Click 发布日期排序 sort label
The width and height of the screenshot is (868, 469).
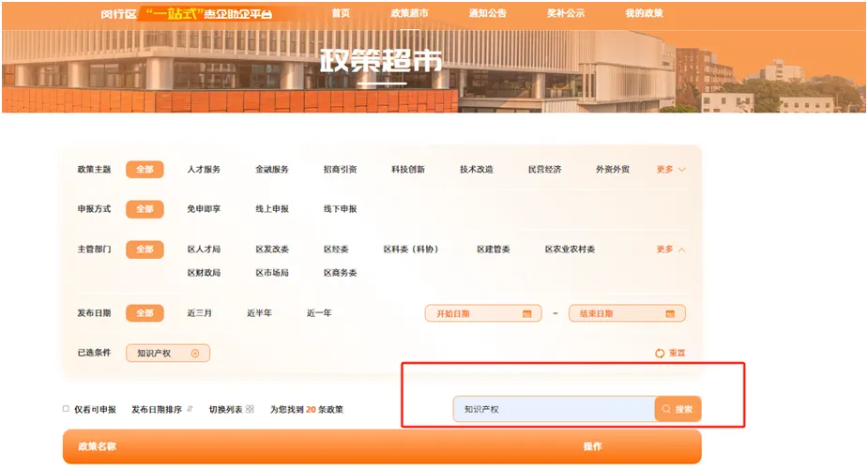157,409
